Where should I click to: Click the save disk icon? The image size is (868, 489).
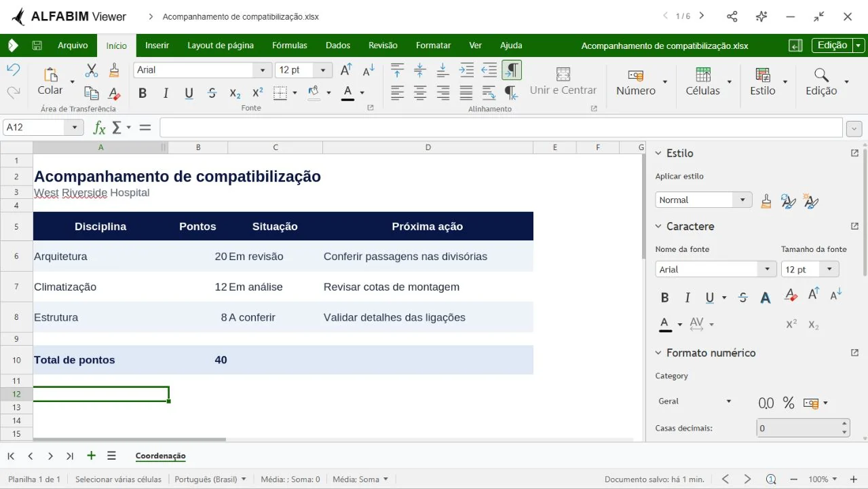click(x=37, y=46)
